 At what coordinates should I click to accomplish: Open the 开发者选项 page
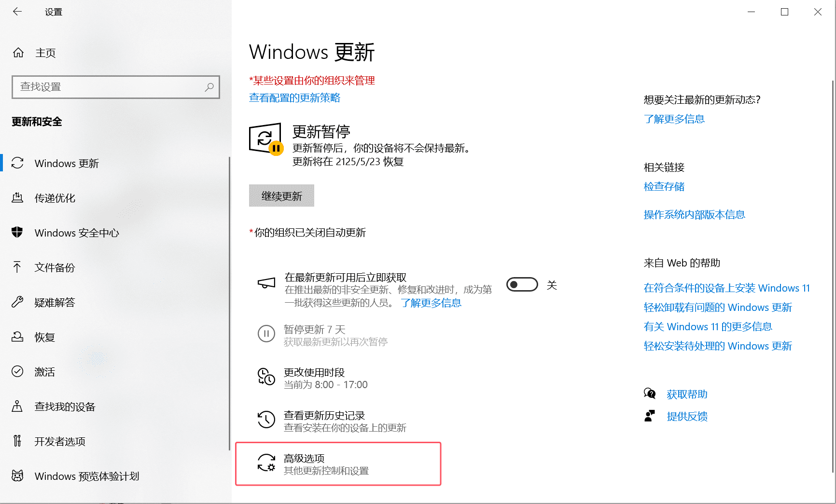(60, 441)
